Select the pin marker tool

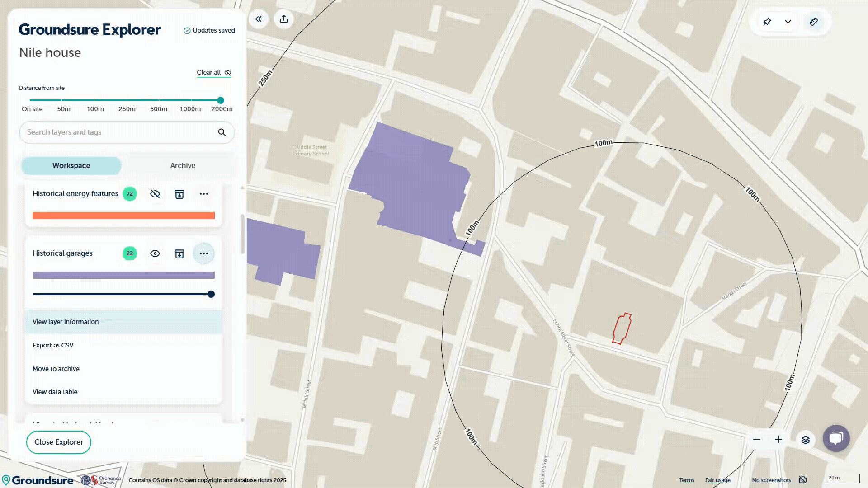coord(767,22)
